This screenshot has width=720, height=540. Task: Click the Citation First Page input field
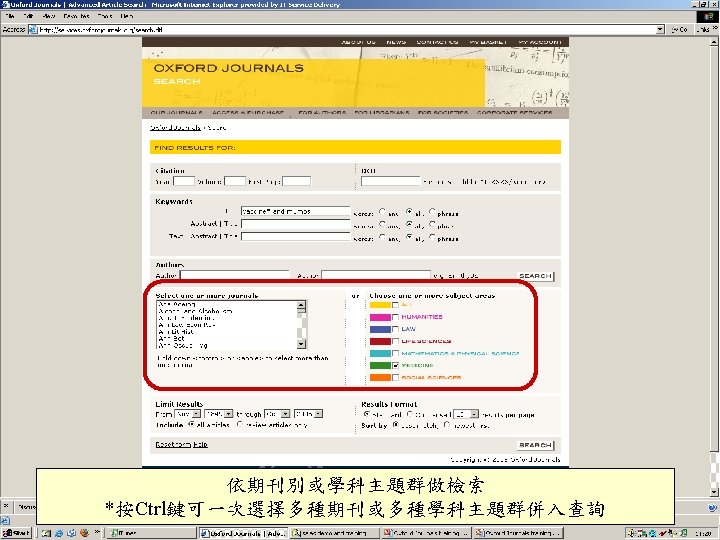coord(296,181)
